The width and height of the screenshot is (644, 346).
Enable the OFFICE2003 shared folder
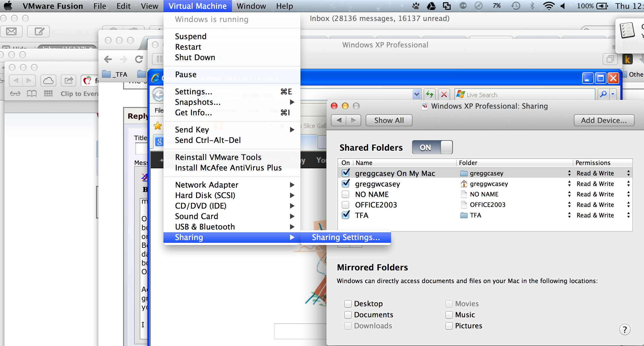coord(345,205)
